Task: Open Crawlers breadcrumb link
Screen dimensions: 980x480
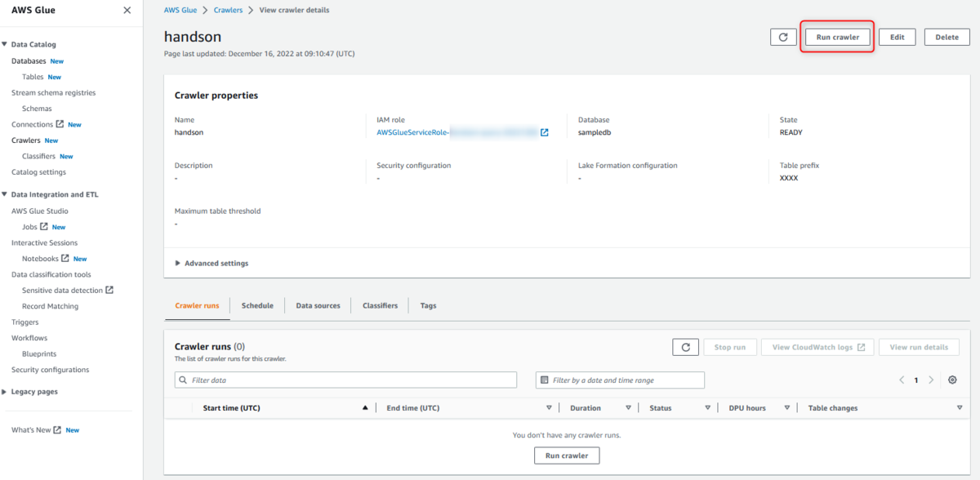Action: [229, 10]
